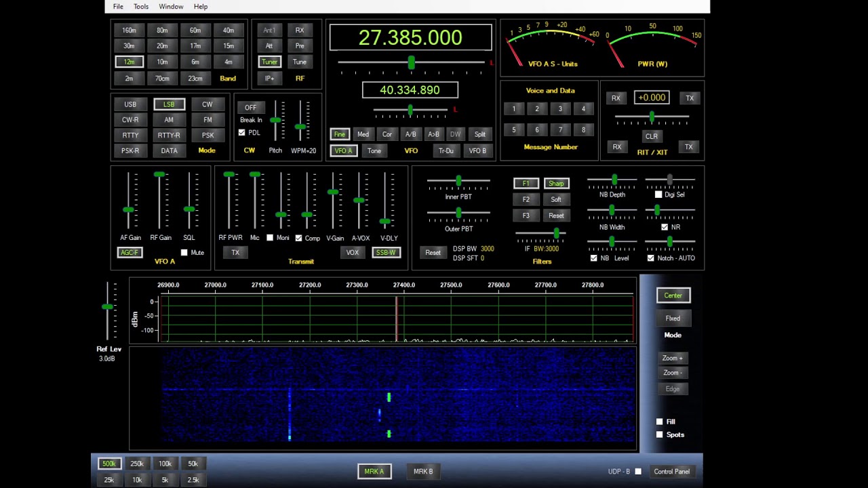Select USB mode
This screenshot has height=488, width=868.
[x=130, y=104]
